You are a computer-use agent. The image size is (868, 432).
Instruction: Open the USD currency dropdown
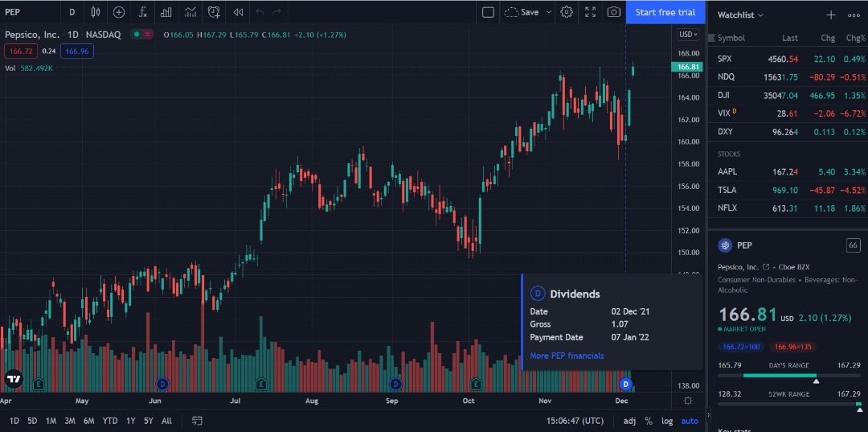tap(688, 35)
